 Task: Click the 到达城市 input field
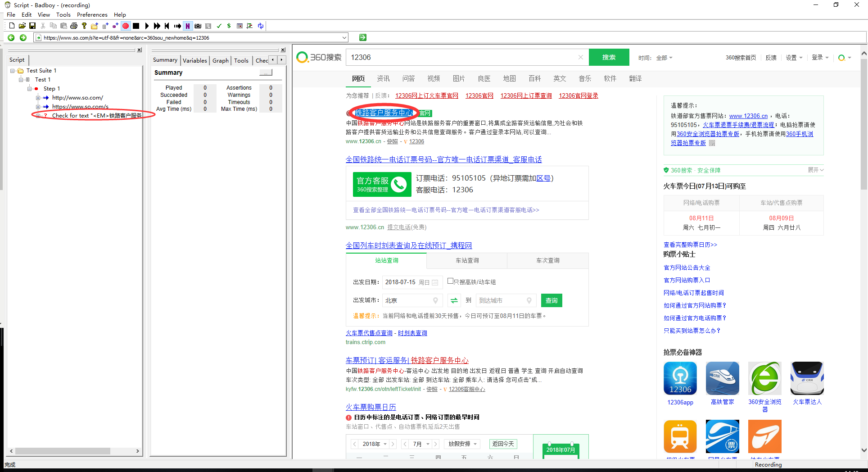[x=506, y=300]
